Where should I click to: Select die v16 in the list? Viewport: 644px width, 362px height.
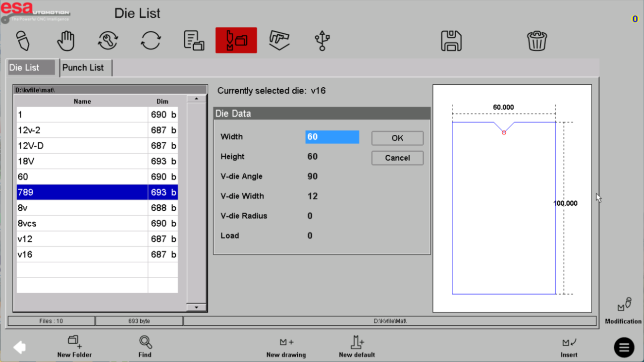(82, 254)
